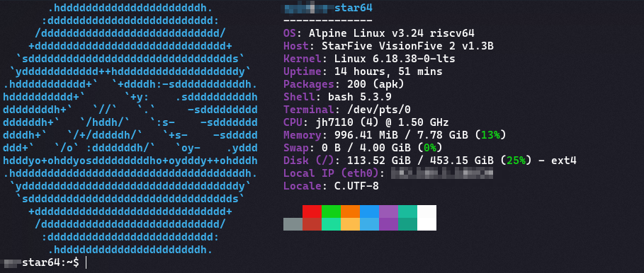Viewport: 644px width, 273px height.
Task: Select '200 (apk)' packages value
Action: pos(375,84)
